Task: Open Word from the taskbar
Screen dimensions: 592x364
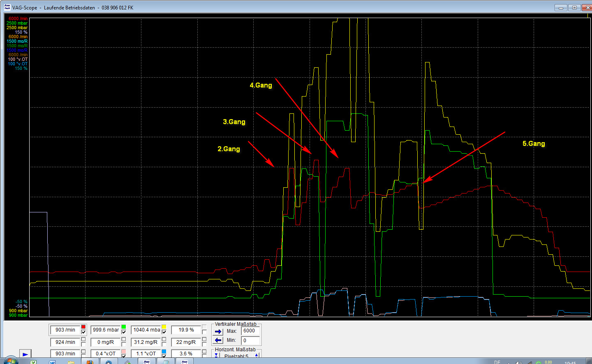Action: [x=52, y=362]
